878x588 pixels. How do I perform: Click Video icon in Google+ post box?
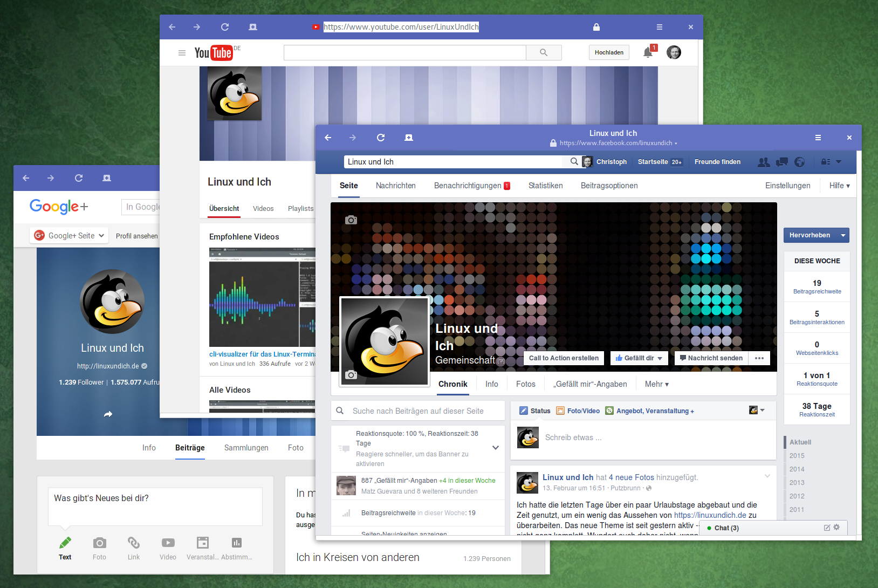tap(168, 543)
